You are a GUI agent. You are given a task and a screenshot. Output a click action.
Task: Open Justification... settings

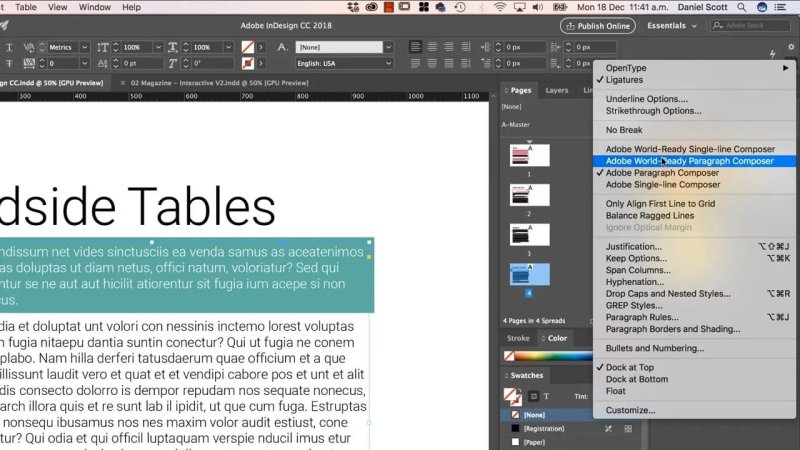694,246
